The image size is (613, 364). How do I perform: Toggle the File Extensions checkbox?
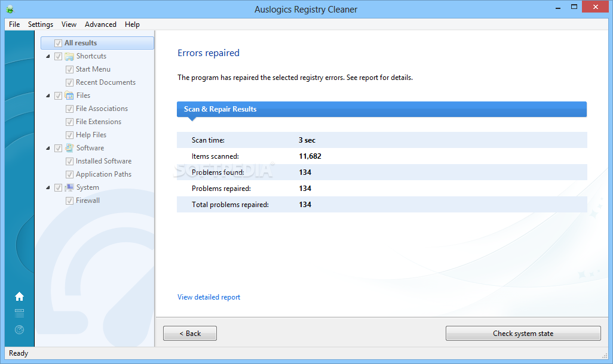coord(69,122)
